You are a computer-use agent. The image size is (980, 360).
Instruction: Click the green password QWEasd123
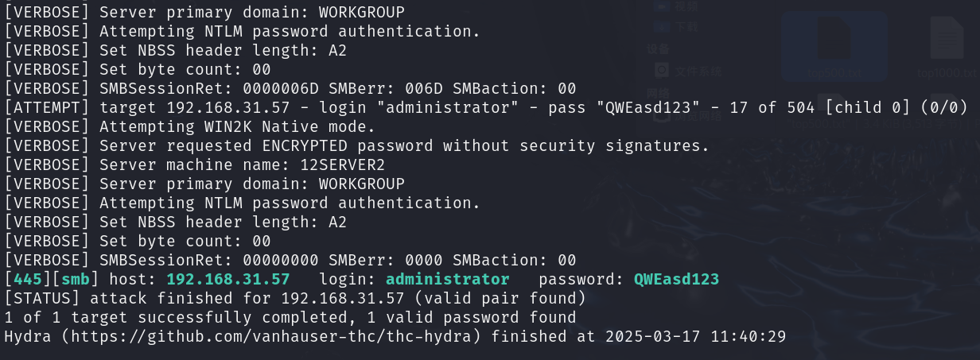tap(676, 279)
